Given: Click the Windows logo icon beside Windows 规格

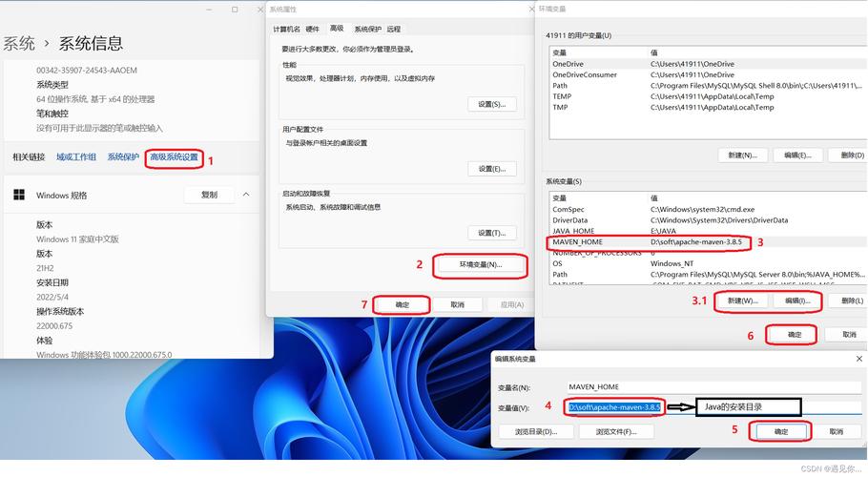Looking at the screenshot, I should coord(19,195).
